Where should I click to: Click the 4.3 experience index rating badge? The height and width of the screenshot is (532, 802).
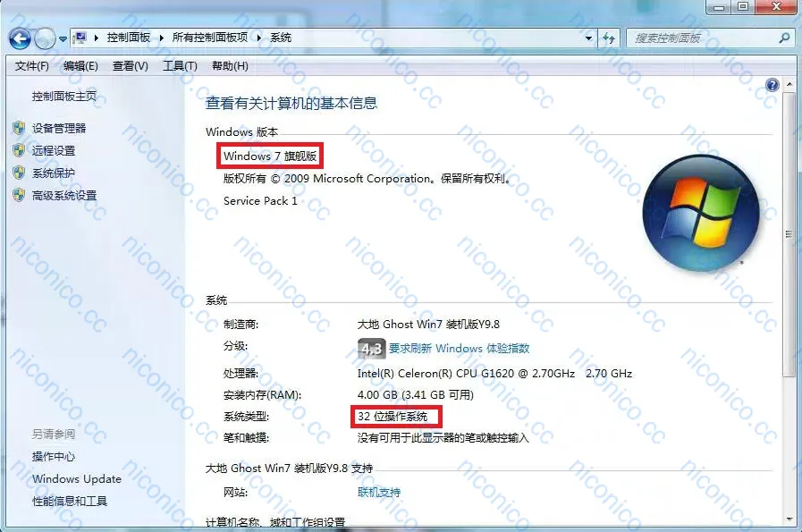[x=371, y=349]
